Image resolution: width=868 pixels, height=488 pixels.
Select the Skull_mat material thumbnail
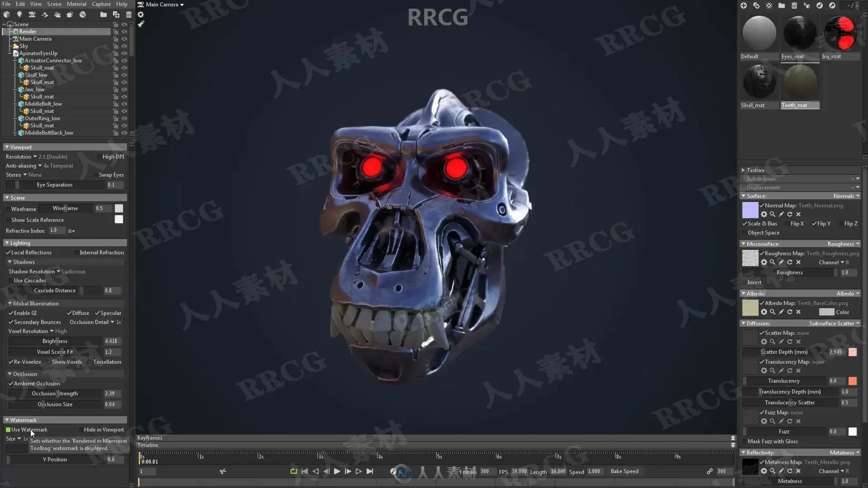tap(759, 82)
